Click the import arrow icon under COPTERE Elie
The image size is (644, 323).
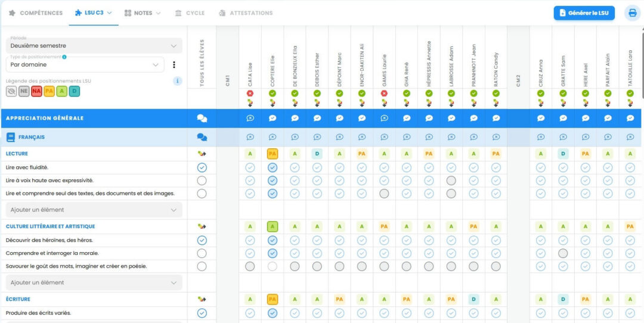[273, 103]
